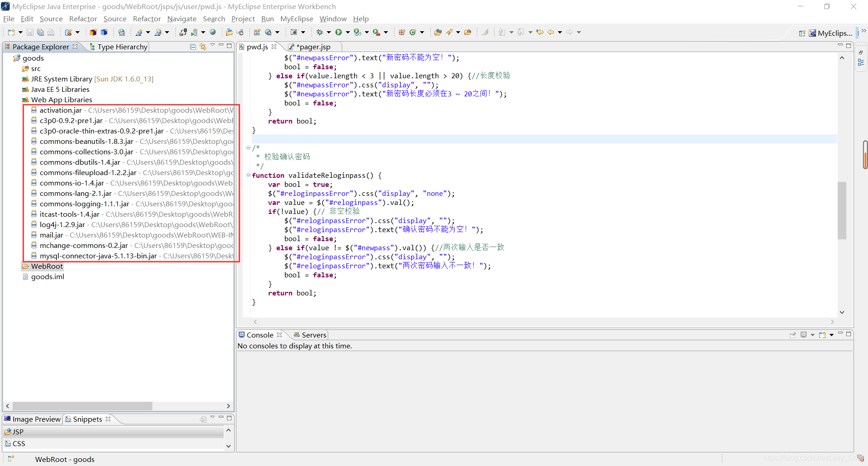
Task: Open the JSP snippets drawer
Action: (x=113, y=432)
